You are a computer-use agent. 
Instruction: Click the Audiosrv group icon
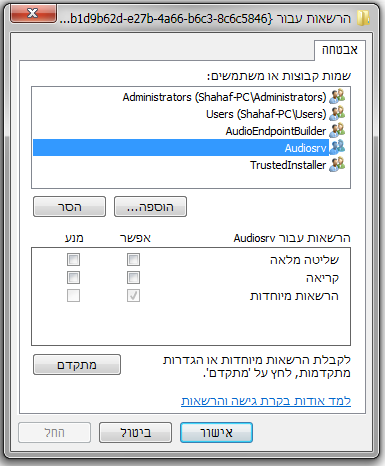click(337, 147)
